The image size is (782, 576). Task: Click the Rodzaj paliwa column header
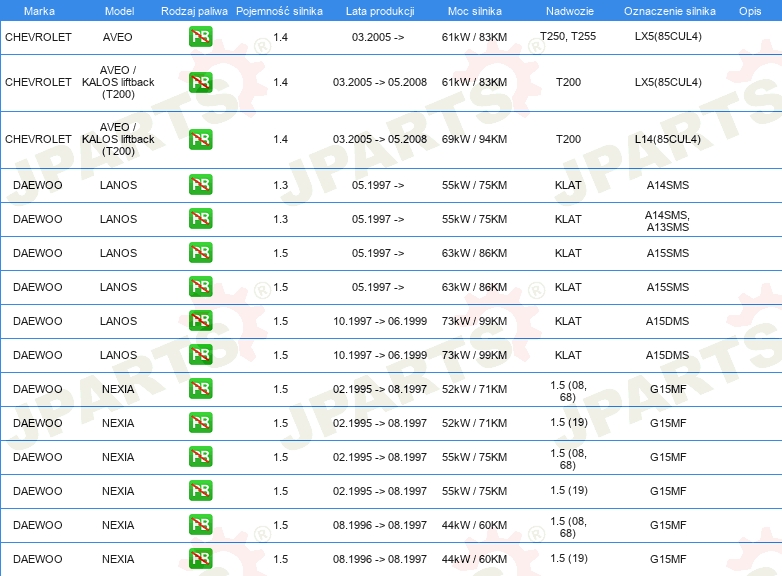pos(194,11)
